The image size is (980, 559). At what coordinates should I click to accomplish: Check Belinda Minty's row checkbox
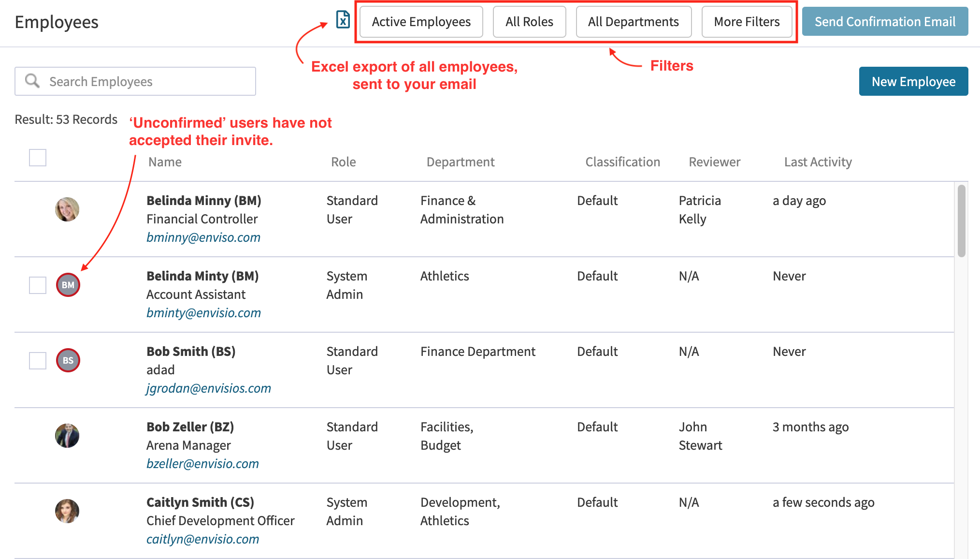[37, 285]
